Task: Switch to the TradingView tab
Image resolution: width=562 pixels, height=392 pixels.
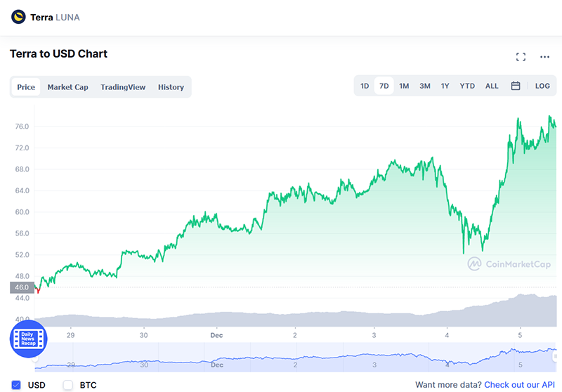Action: [x=123, y=87]
